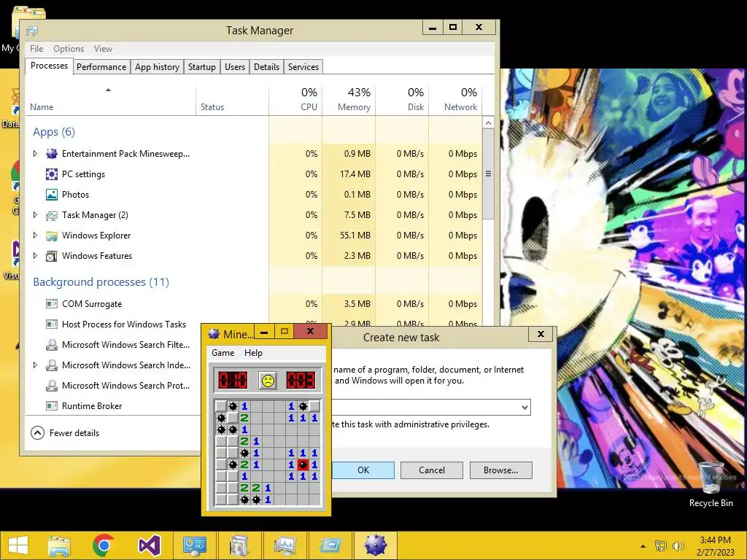
Task: Click the network tray icon
Action: tap(661, 545)
